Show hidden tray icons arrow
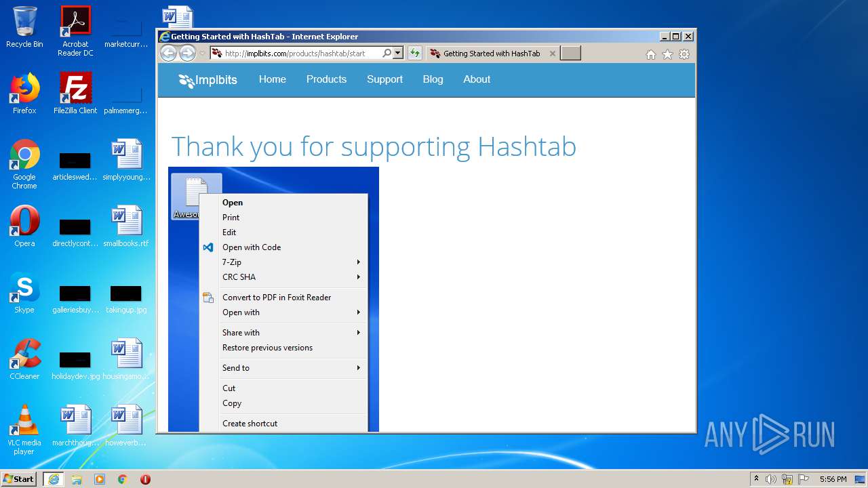The height and width of the screenshot is (488, 868). tap(756, 479)
